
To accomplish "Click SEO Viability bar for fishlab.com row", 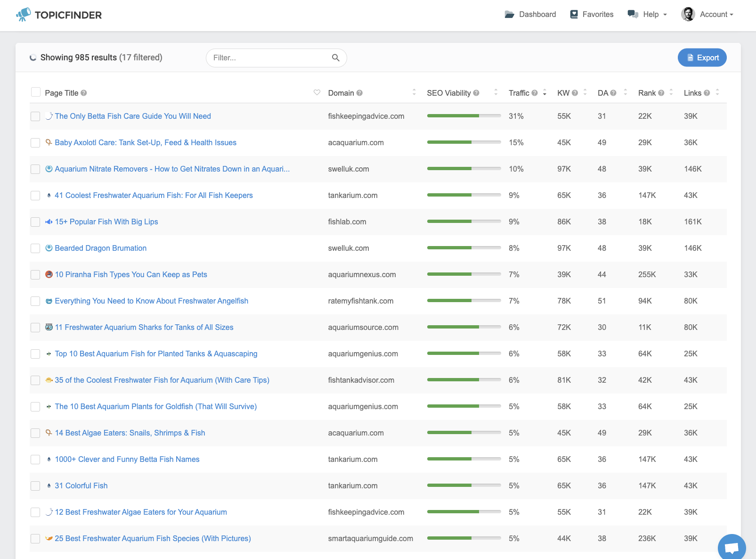I will click(x=464, y=222).
